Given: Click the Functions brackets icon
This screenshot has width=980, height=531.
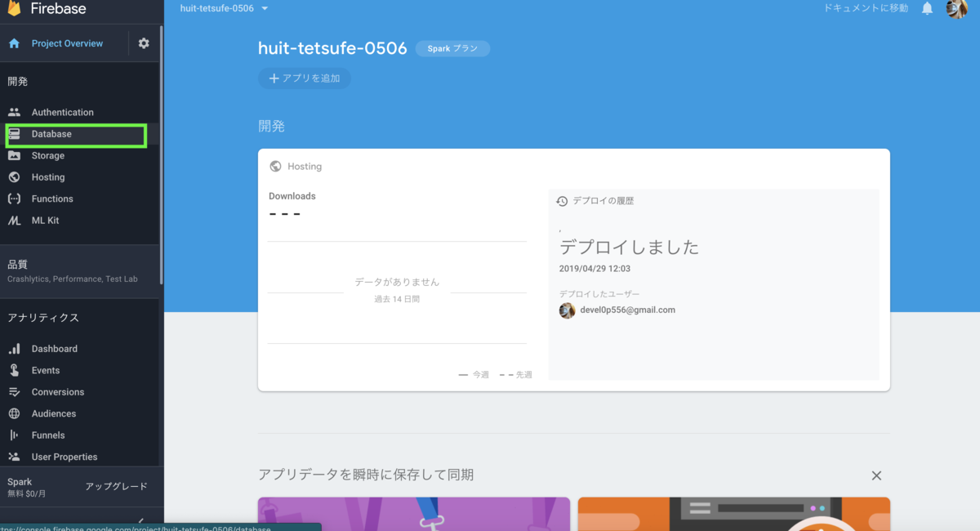Looking at the screenshot, I should (x=14, y=199).
